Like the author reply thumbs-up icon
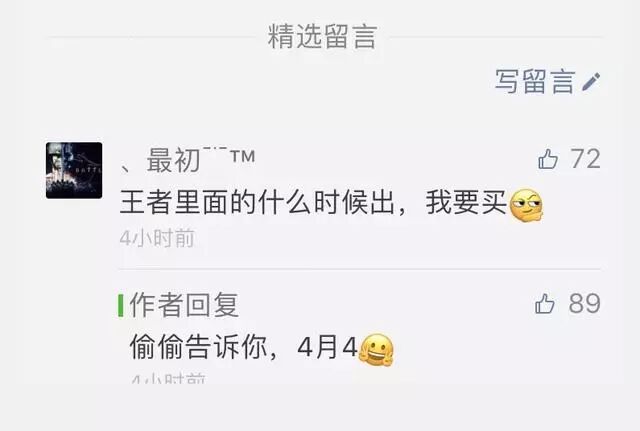 click(544, 304)
